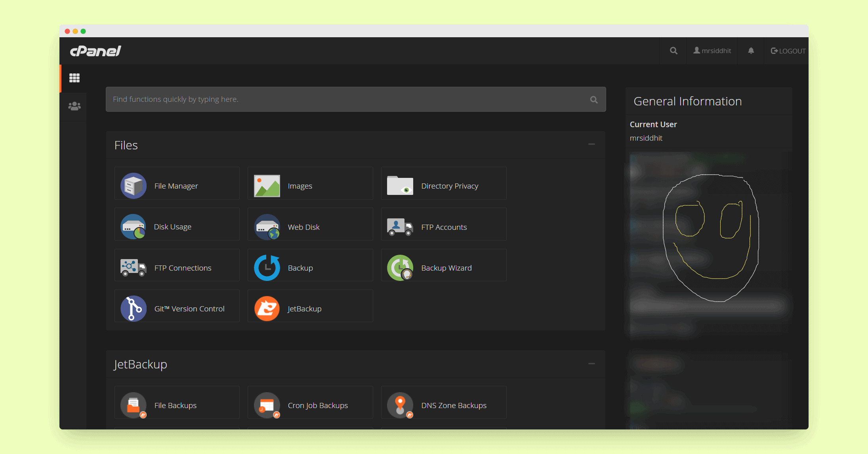Click the Backup Wizard icon
Screen dimensions: 868x454
click(x=400, y=268)
